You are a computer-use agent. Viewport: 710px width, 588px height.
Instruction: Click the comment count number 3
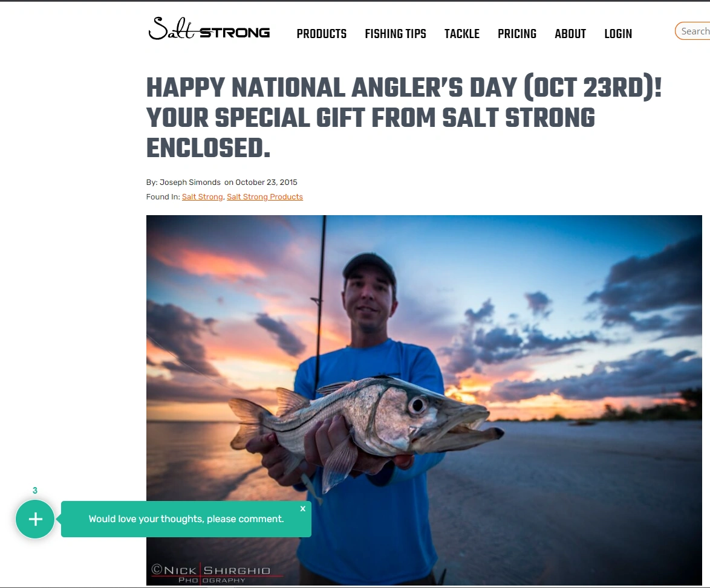tap(35, 490)
